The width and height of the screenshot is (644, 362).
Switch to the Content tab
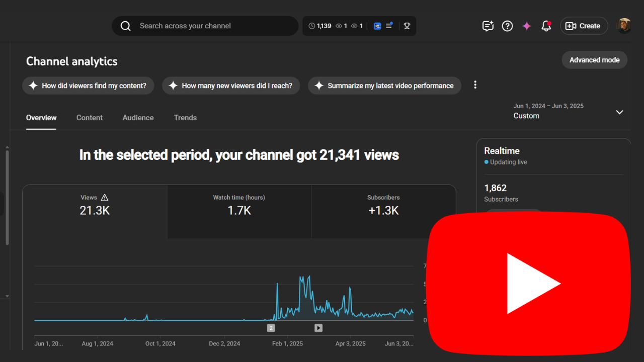90,118
